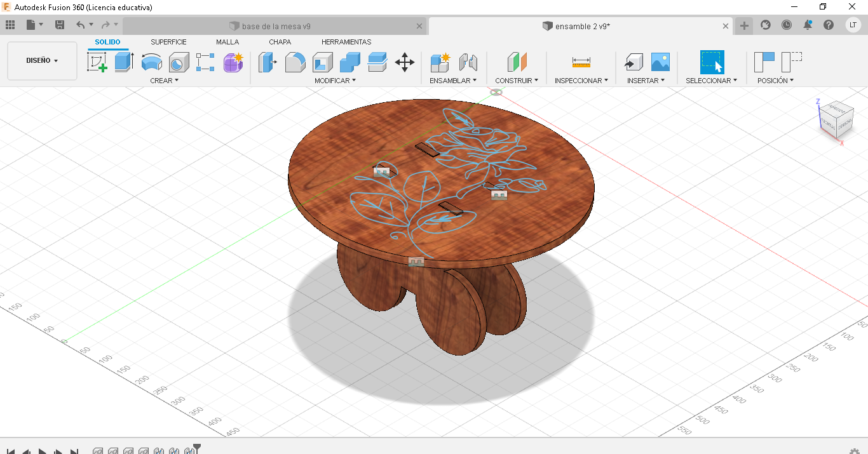868x454 pixels.
Task: Switch to the MALLA tab
Action: tap(227, 42)
